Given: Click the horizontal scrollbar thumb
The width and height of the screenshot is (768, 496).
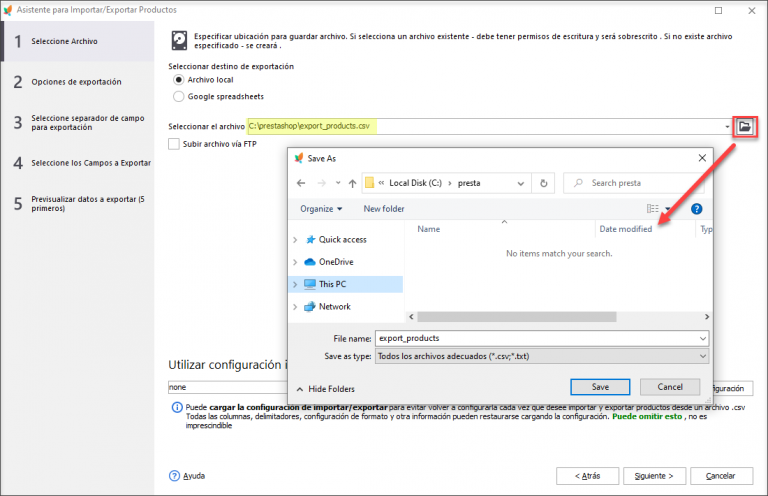Looking at the screenshot, I should (x=517, y=317).
